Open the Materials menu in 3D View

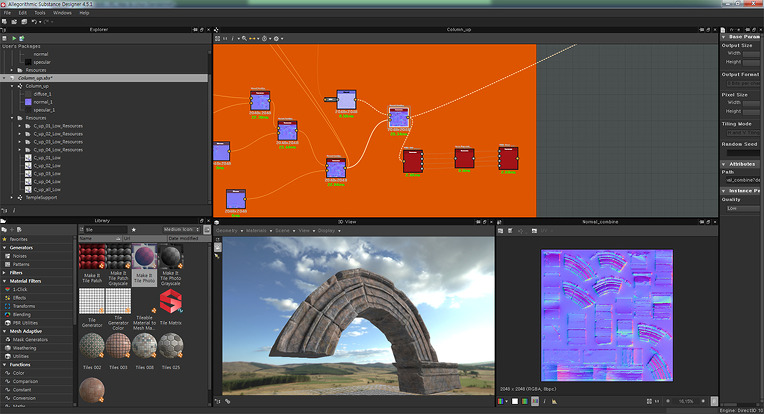click(x=257, y=230)
